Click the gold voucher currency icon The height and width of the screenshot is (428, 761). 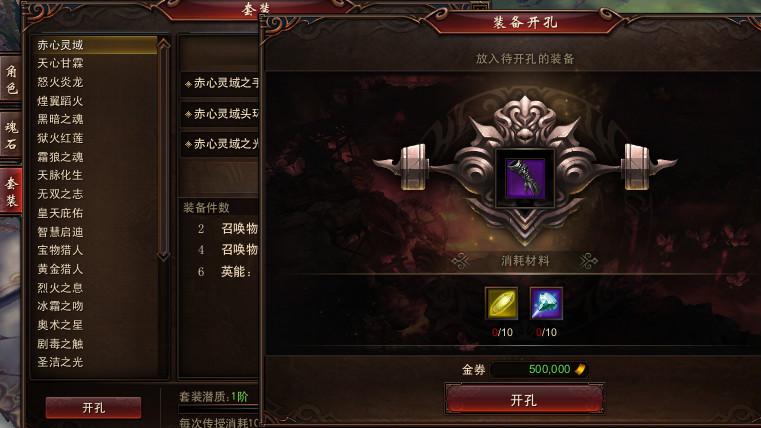click(580, 369)
